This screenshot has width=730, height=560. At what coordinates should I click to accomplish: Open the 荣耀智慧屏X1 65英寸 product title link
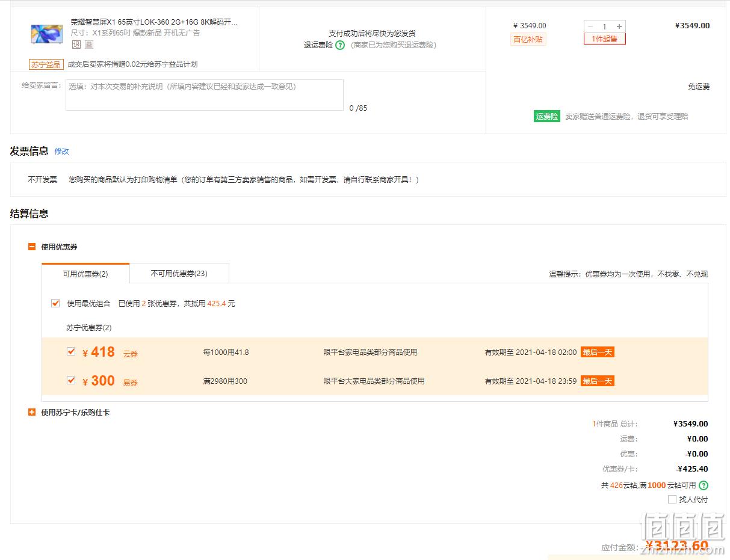(155, 22)
